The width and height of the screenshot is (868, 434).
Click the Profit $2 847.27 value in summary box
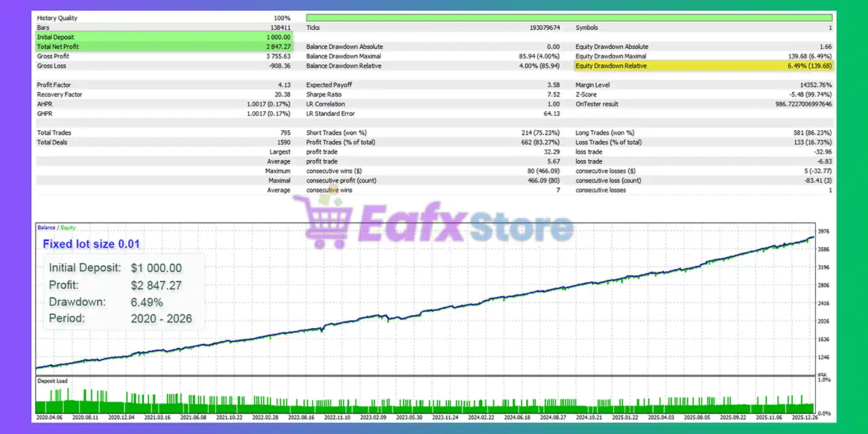[x=156, y=285]
